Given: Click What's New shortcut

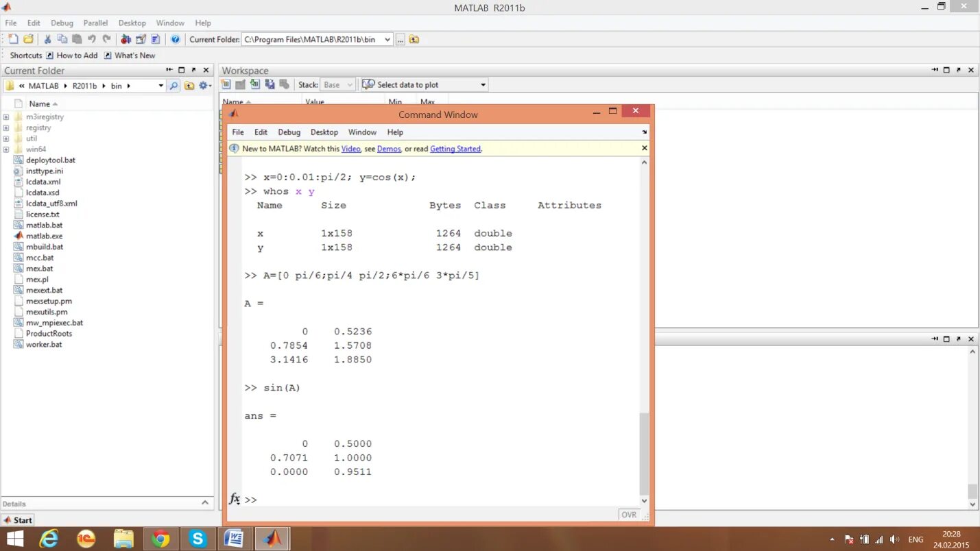Looking at the screenshot, I should point(130,56).
